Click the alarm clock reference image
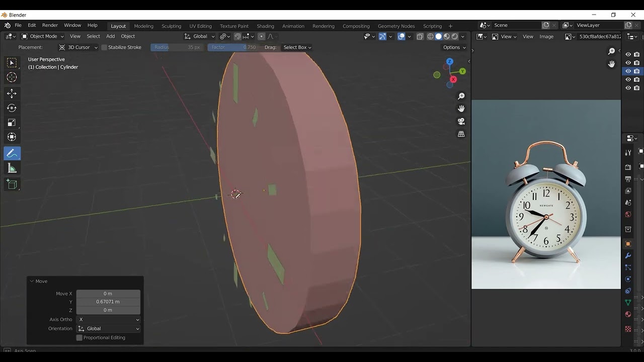This screenshot has width=644, height=362. point(546,195)
